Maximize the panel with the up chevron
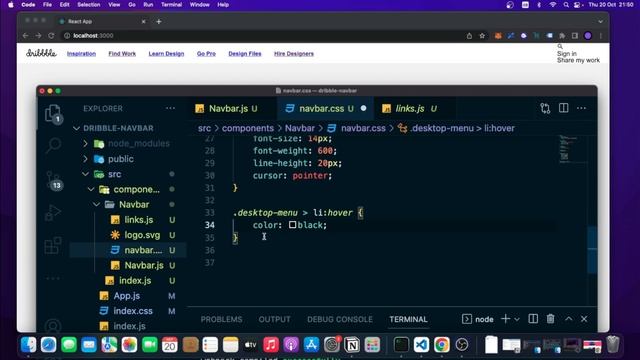 pos(569,319)
